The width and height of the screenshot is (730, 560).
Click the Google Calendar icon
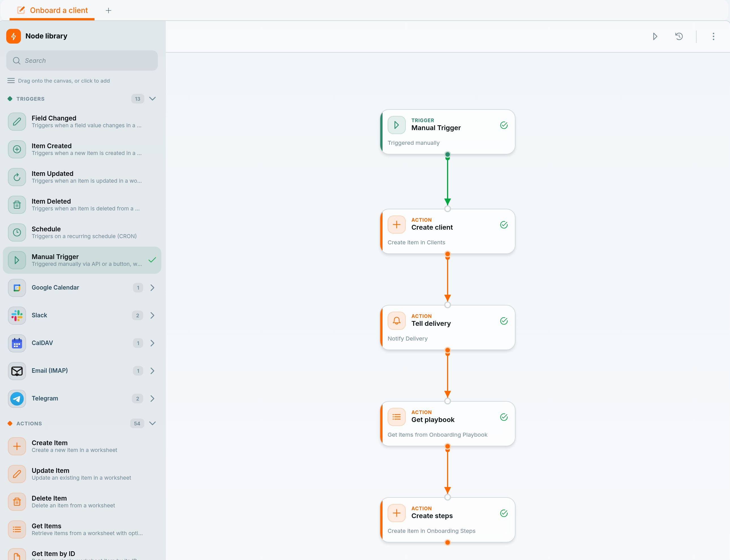coord(17,288)
